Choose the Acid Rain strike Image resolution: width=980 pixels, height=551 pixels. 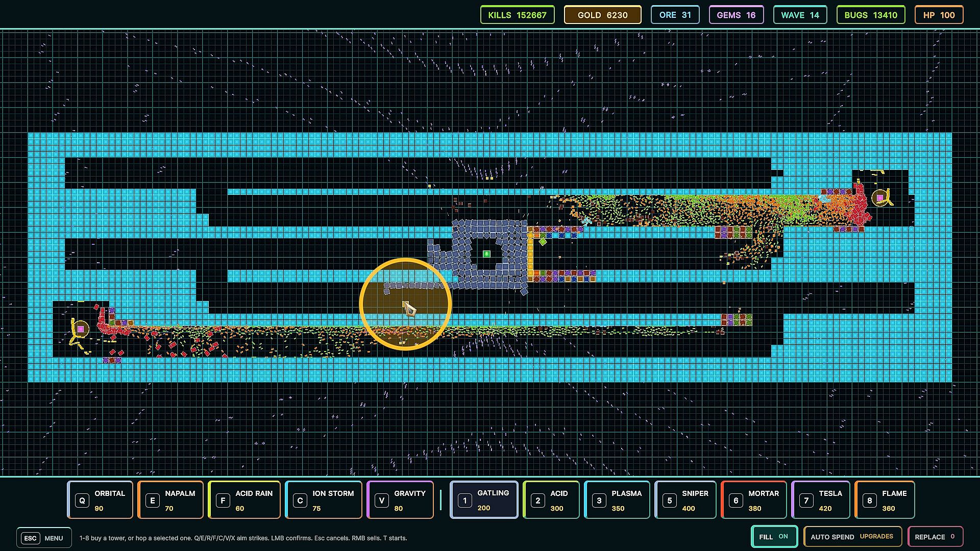(244, 500)
